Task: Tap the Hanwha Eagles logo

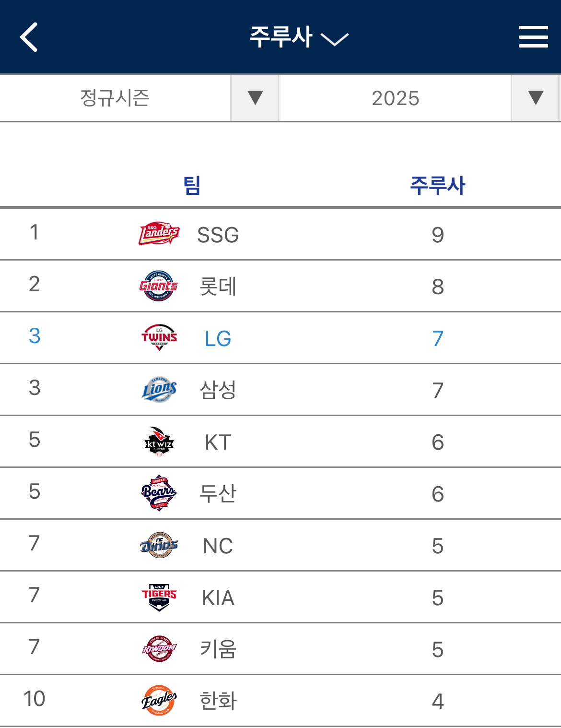Action: coord(159,701)
